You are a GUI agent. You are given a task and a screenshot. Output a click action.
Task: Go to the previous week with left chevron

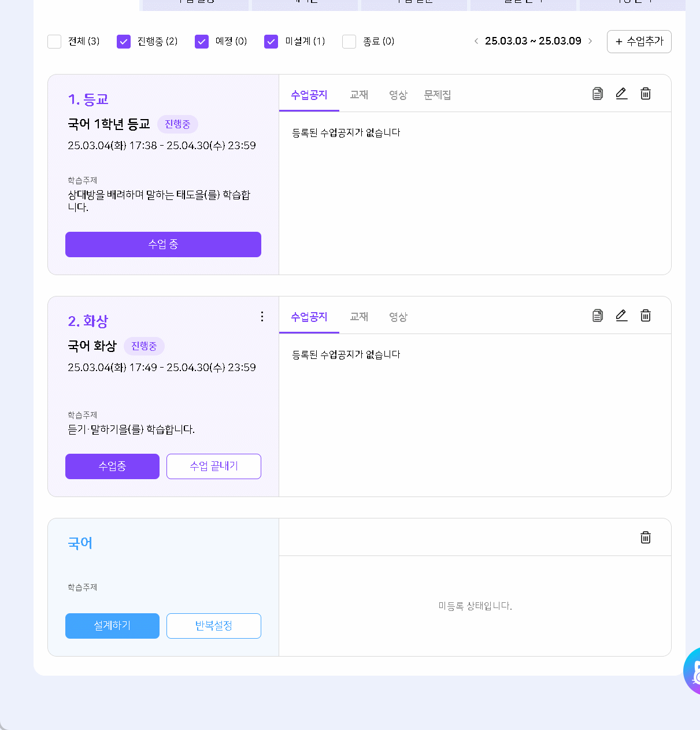(476, 41)
